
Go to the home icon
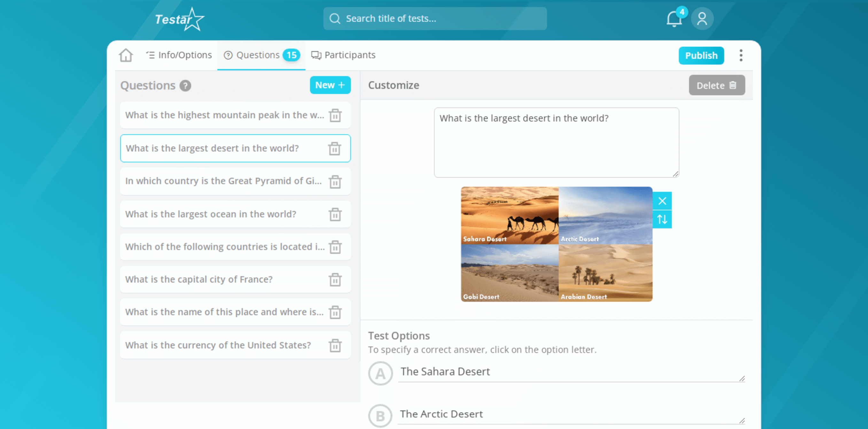[126, 55]
